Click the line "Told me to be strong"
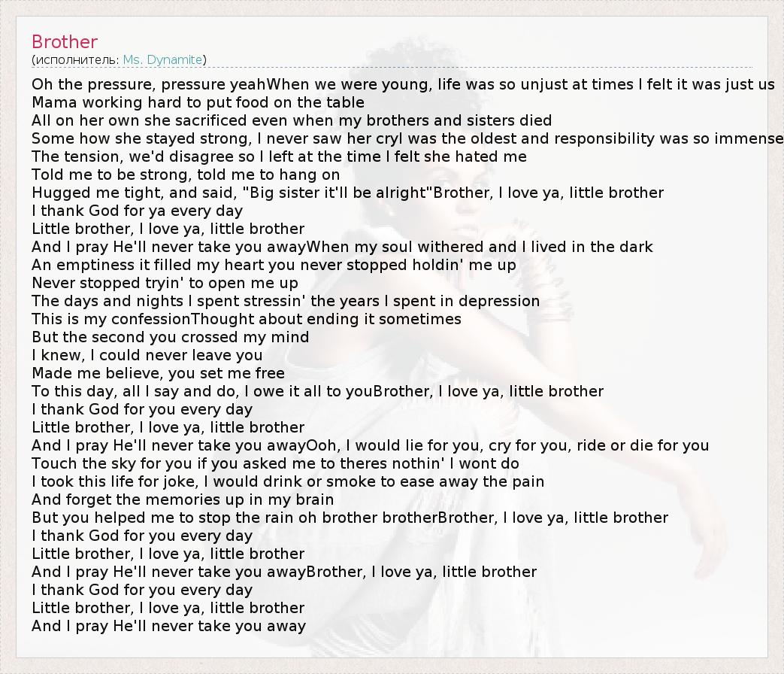This screenshot has height=674, width=784. coord(186,175)
